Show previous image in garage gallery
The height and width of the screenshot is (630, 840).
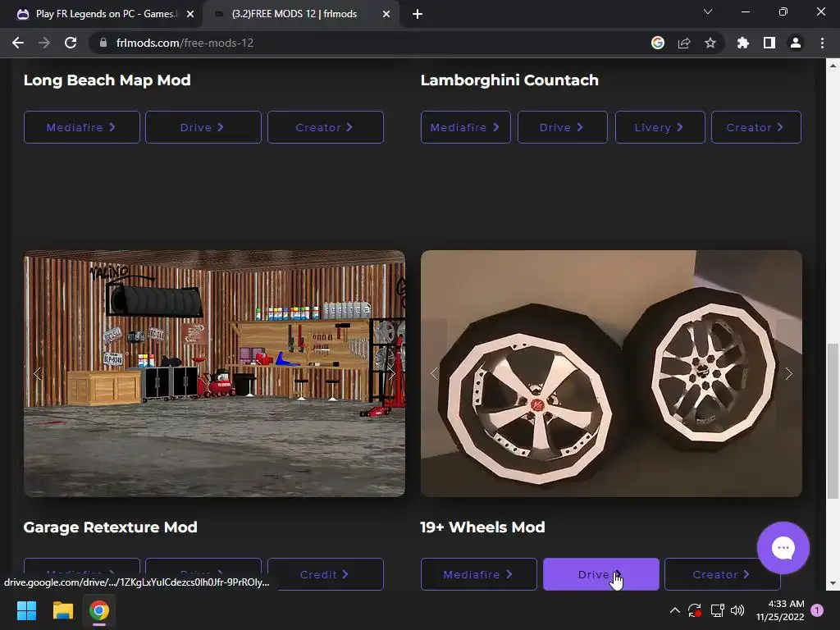point(37,373)
